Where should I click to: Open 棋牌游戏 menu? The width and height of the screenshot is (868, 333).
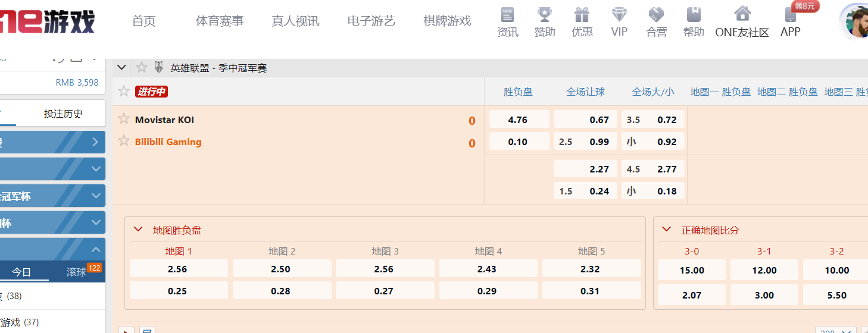pyautogui.click(x=447, y=21)
